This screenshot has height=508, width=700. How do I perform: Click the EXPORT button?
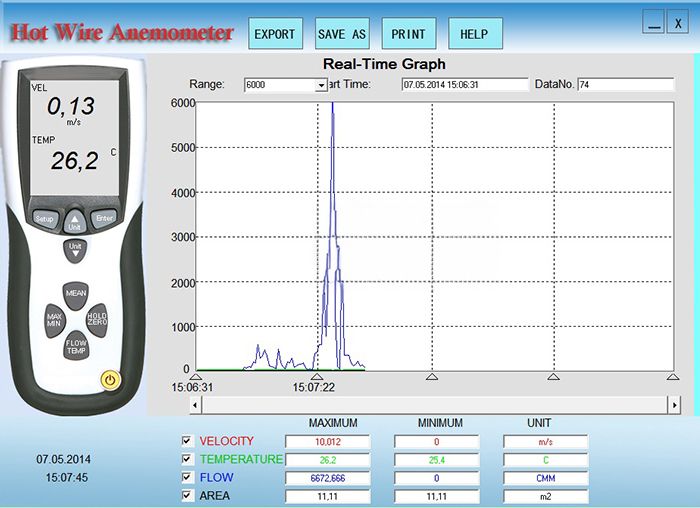pyautogui.click(x=274, y=34)
